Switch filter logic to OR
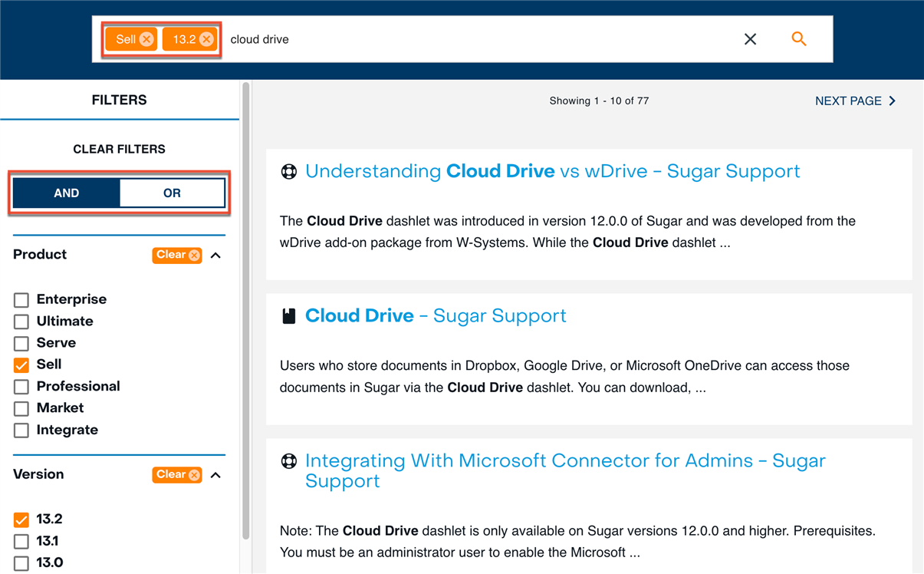Viewport: 924px width, 574px height. pyautogui.click(x=172, y=193)
